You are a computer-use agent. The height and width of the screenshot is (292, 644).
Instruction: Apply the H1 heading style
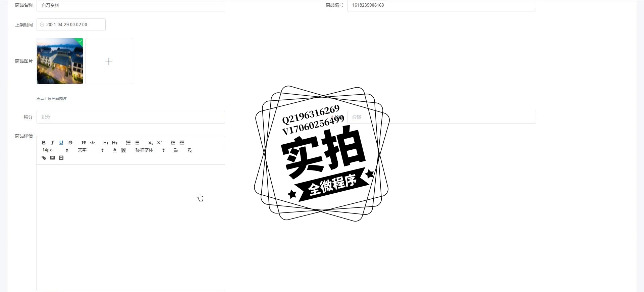106,143
